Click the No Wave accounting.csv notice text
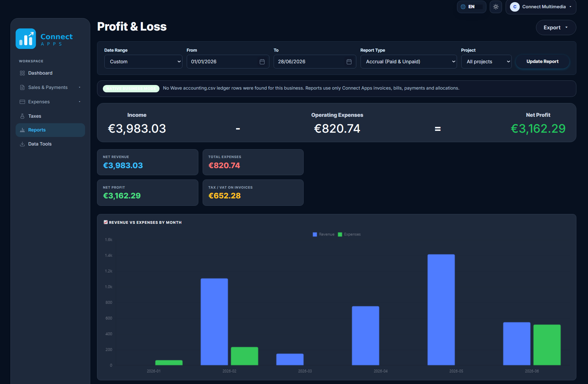This screenshot has height=384, width=588. tap(311, 88)
